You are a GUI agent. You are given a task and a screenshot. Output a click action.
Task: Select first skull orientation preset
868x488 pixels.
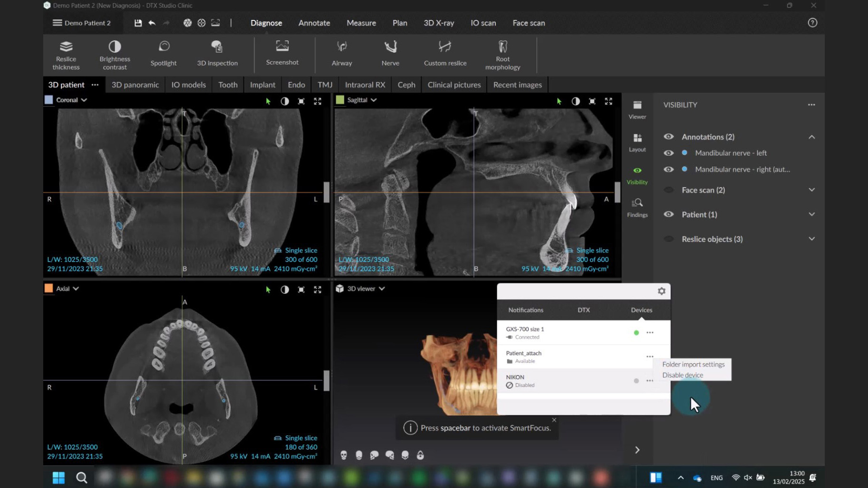pos(344,455)
